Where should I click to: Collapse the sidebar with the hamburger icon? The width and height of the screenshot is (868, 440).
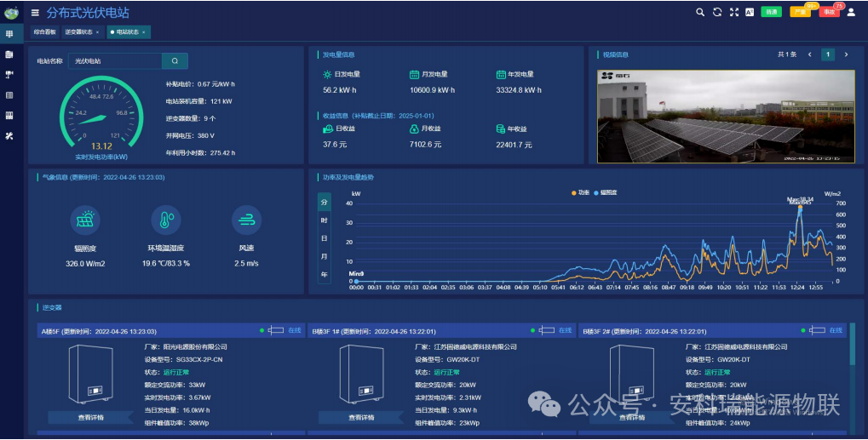click(x=35, y=13)
